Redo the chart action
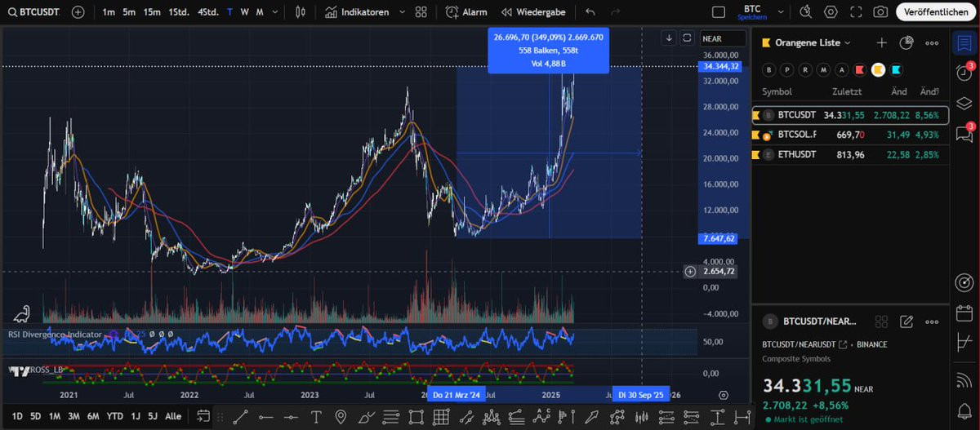The height and width of the screenshot is (430, 980). (615, 12)
